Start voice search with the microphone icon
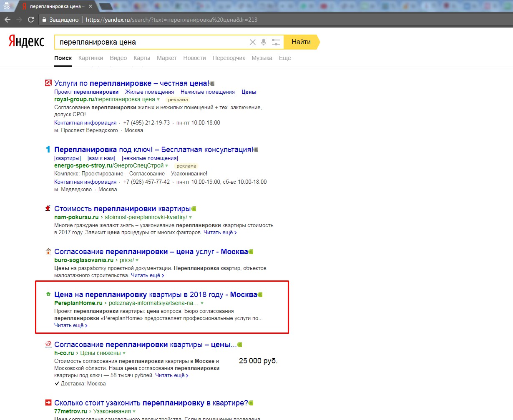Screen dimensions: 513x420 [x=264, y=42]
